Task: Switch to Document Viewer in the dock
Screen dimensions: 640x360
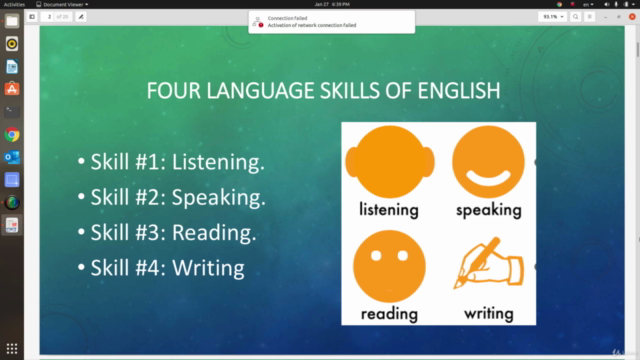Action: tap(12, 225)
